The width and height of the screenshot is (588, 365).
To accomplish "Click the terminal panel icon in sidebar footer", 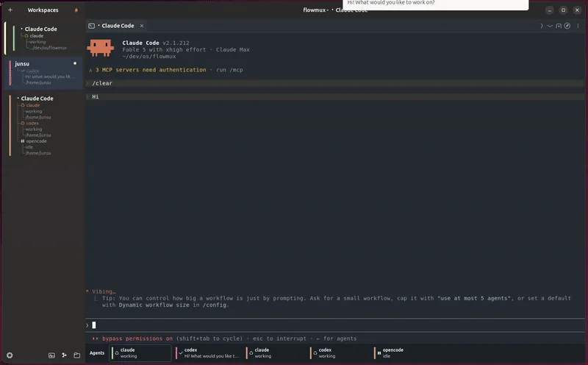I will coord(51,355).
